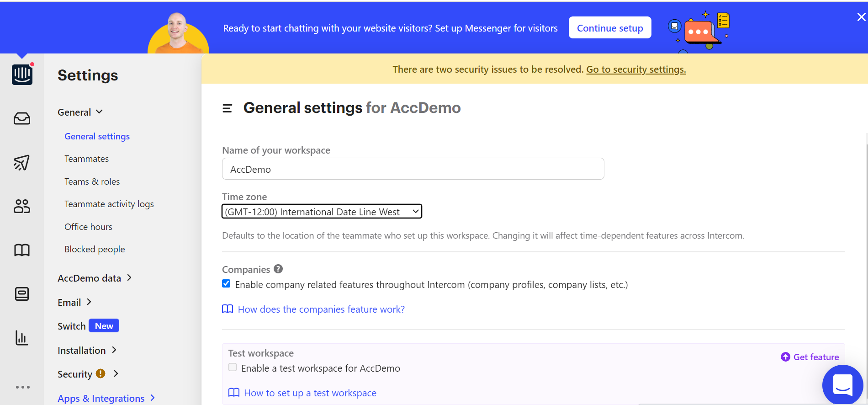Check Enable a test workspace checkbox
The width and height of the screenshot is (868, 405).
click(x=233, y=367)
